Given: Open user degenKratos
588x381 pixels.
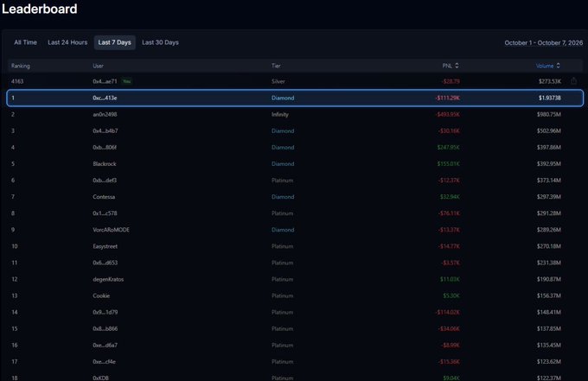Looking at the screenshot, I should click(108, 279).
